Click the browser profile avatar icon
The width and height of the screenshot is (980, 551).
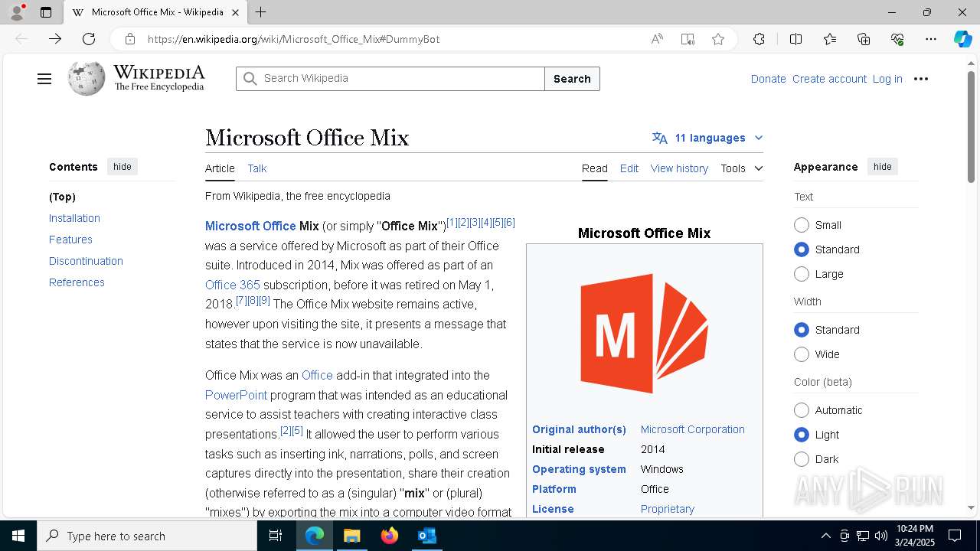tap(16, 12)
